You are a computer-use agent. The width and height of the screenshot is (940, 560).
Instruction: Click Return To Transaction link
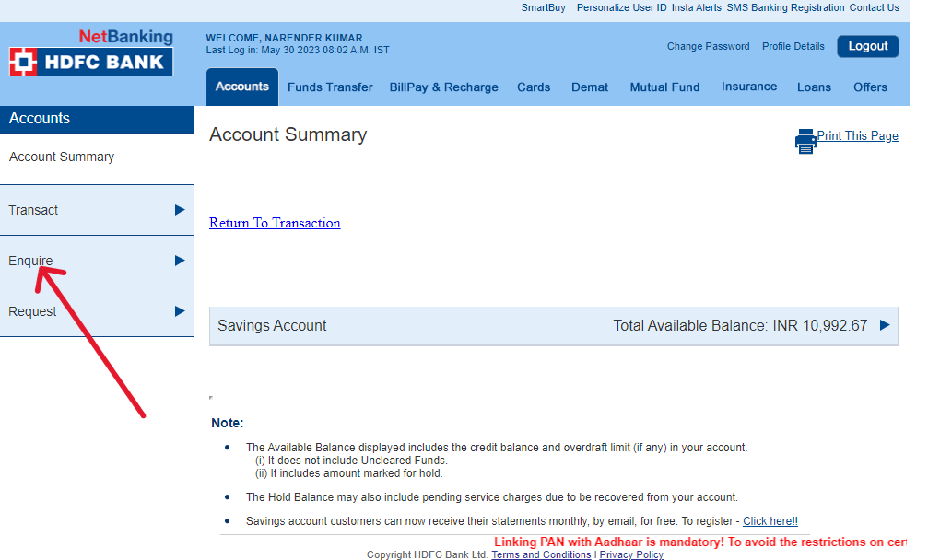[x=275, y=223]
